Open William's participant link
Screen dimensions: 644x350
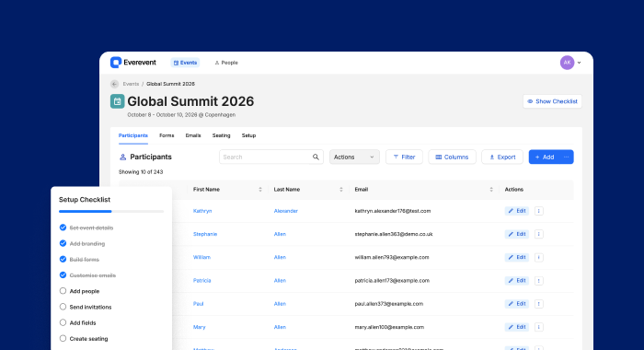(201, 257)
